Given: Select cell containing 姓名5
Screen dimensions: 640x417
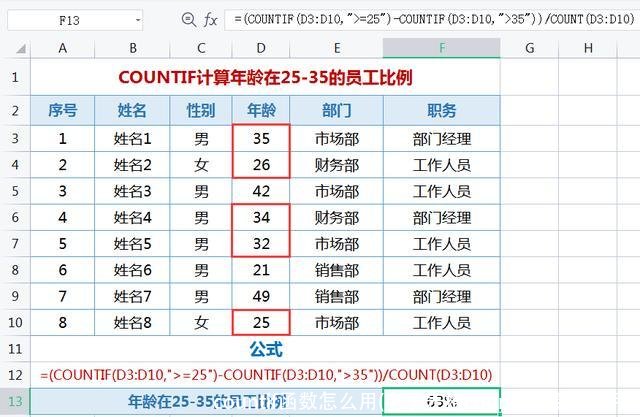Looking at the screenshot, I should 132,244.
